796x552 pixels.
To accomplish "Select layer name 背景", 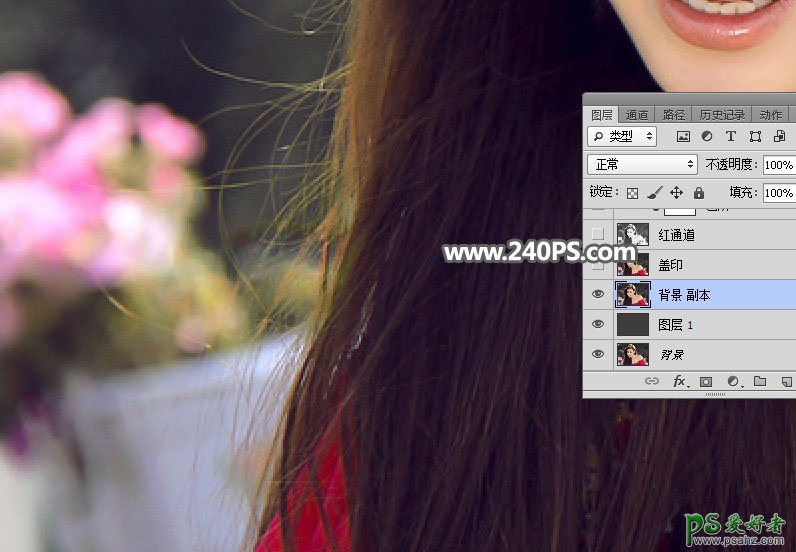I will 672,355.
